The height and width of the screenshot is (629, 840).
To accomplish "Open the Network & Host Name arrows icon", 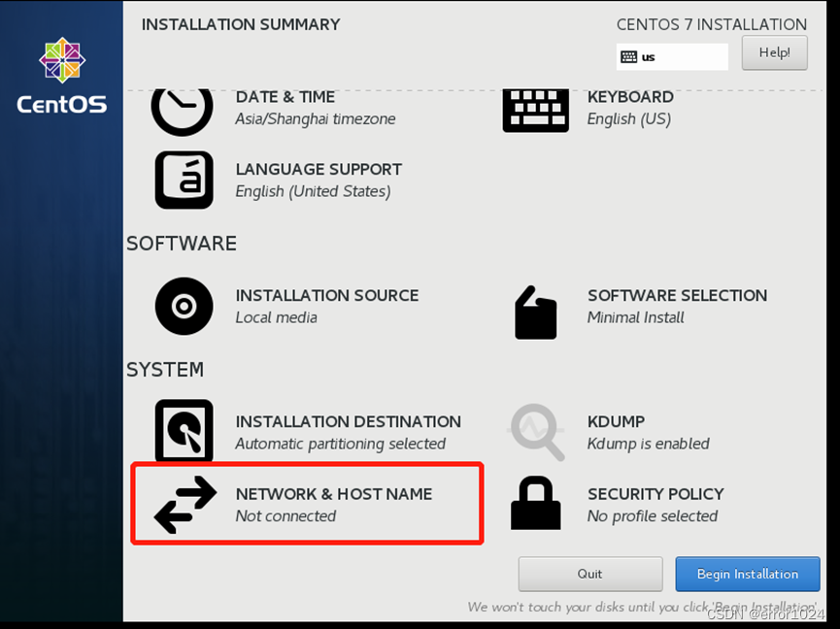I will click(185, 505).
